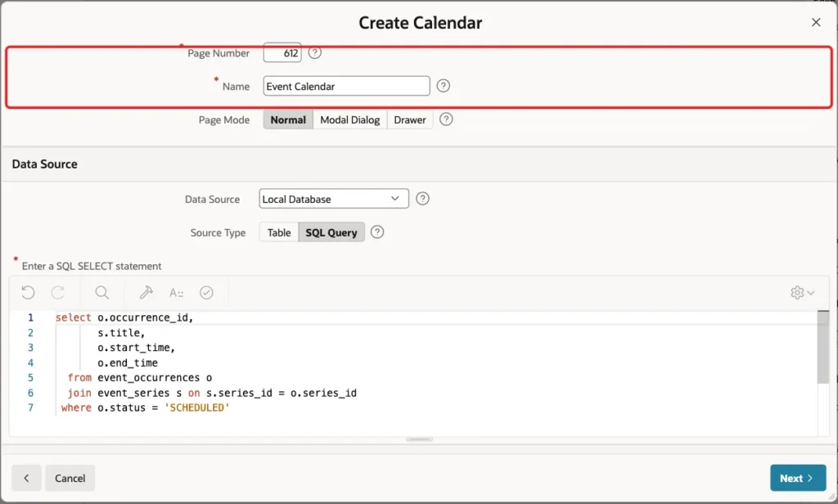Screen dimensions: 838x504
Task: Validate the SQL with the checkmark icon
Action: tap(206, 292)
